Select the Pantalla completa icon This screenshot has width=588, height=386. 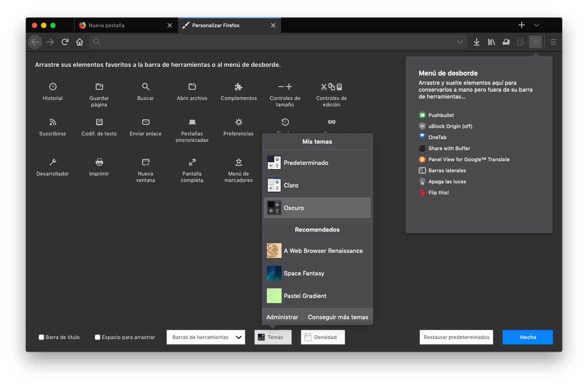tap(192, 162)
